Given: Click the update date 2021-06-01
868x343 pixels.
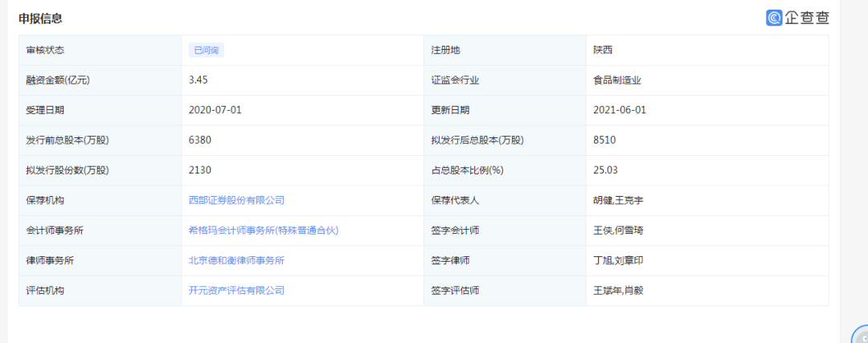Looking at the screenshot, I should click(x=619, y=110).
